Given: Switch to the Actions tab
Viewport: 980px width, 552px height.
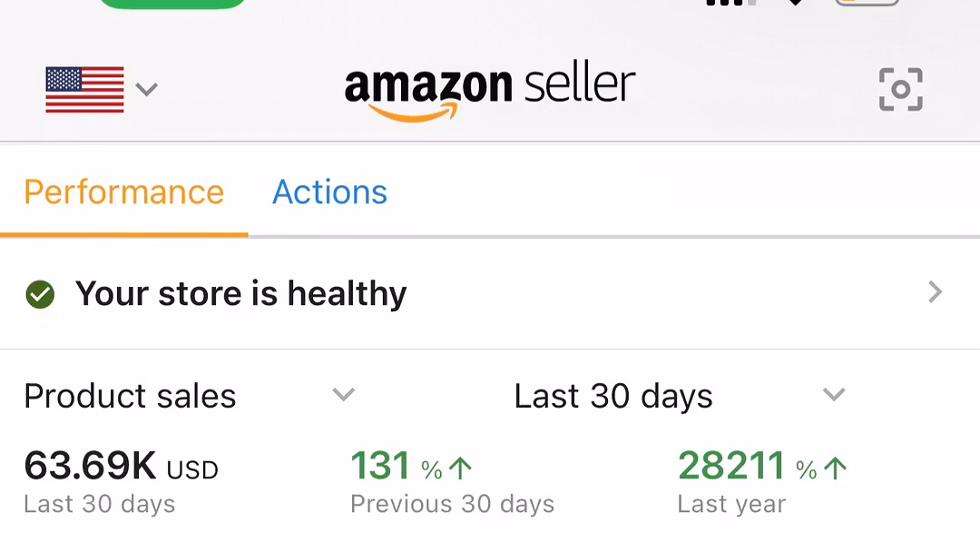Looking at the screenshot, I should click(x=329, y=192).
